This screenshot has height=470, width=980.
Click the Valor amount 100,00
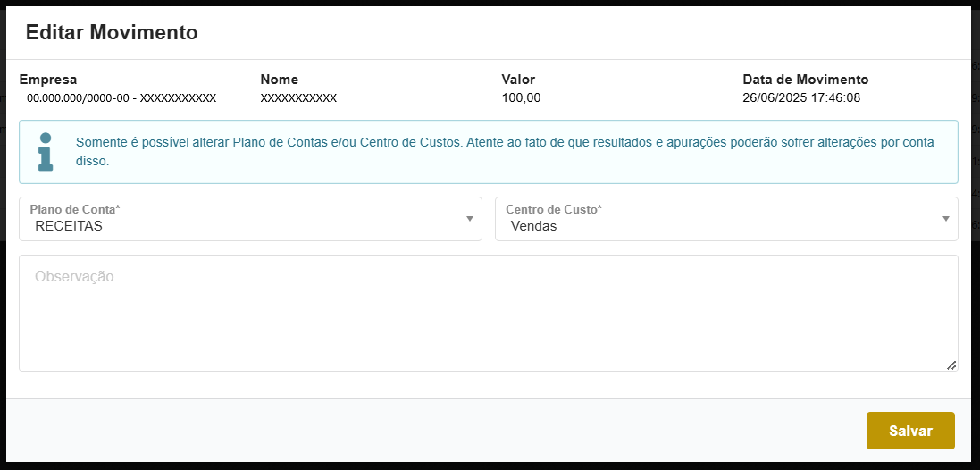[x=521, y=98]
